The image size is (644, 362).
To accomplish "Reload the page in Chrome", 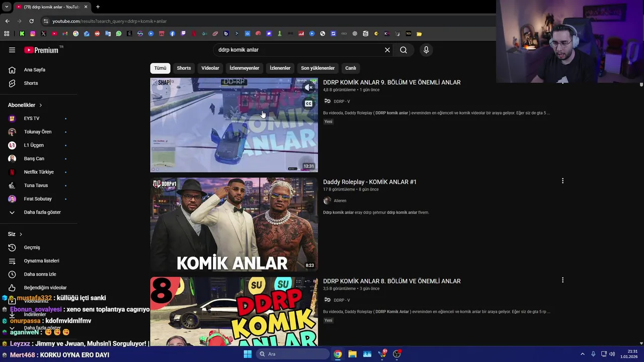I will point(31,21).
